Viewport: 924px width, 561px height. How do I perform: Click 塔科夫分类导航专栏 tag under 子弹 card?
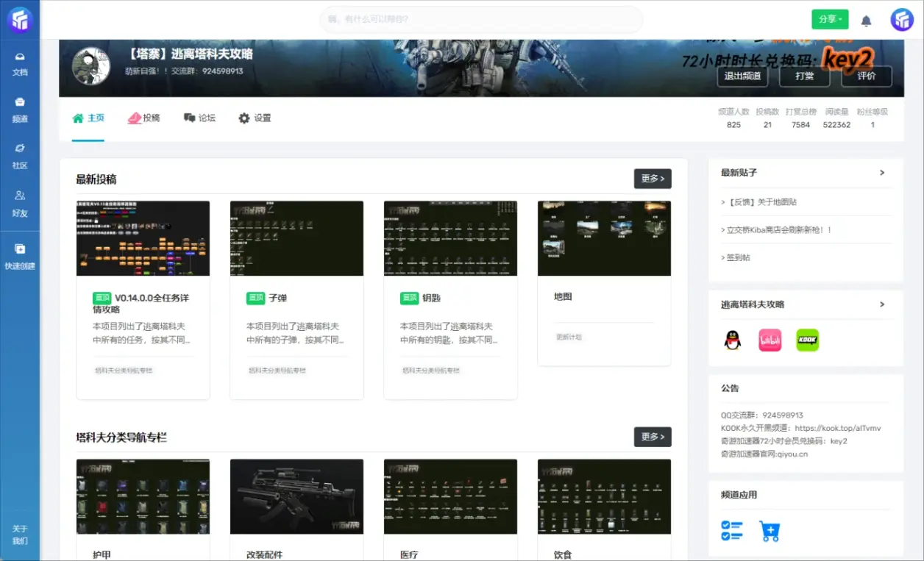[277, 371]
